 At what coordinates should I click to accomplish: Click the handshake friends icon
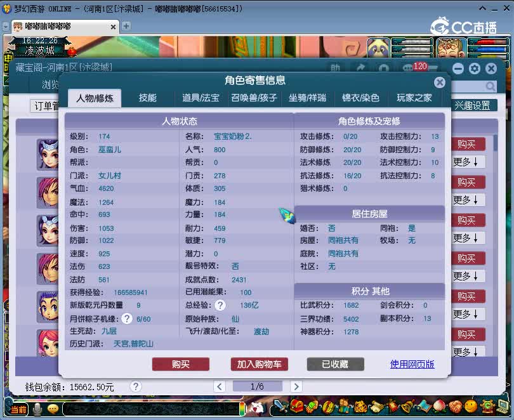pos(455,406)
